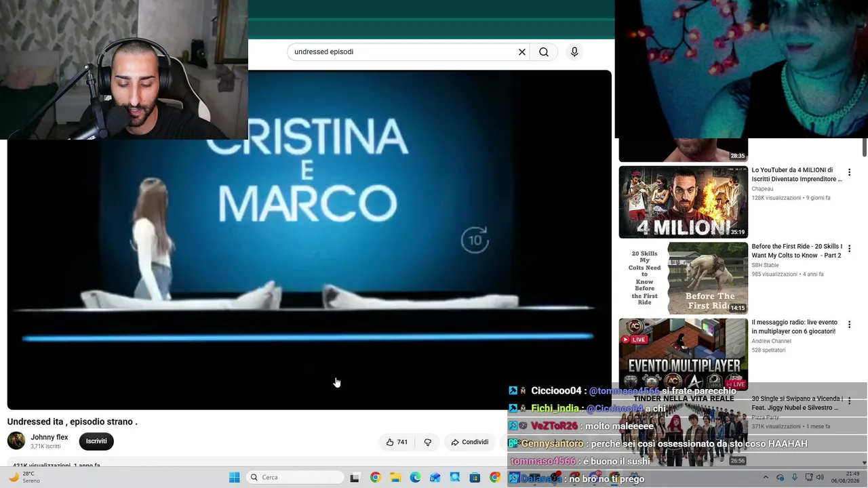Viewport: 868px width, 488px height.
Task: Open the Johnny flex channel name
Action: tap(50, 437)
